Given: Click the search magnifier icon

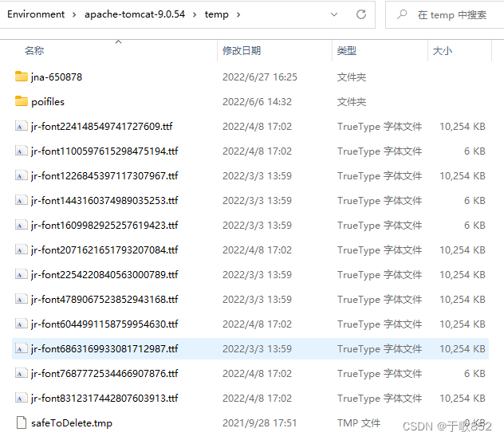Looking at the screenshot, I should tap(402, 14).
